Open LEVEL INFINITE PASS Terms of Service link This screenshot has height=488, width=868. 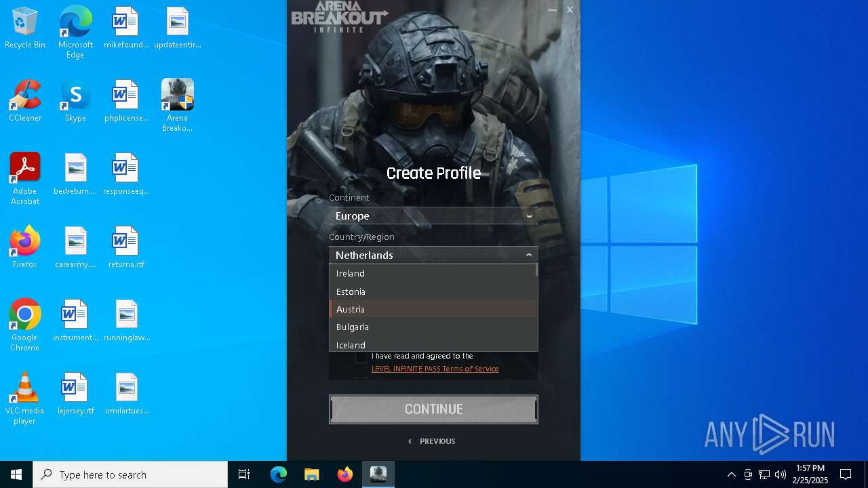(x=435, y=369)
